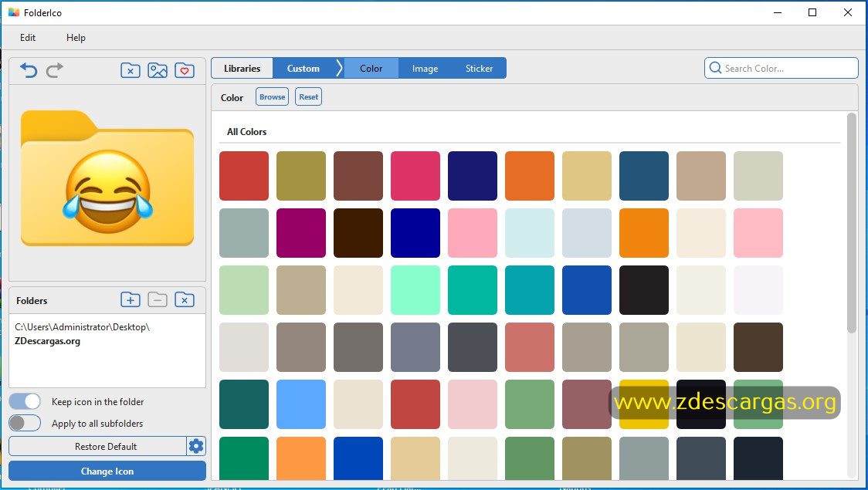The height and width of the screenshot is (490, 868).
Task: Pick the slate gray-blue swatch in fourth row
Action: pyautogui.click(x=415, y=347)
